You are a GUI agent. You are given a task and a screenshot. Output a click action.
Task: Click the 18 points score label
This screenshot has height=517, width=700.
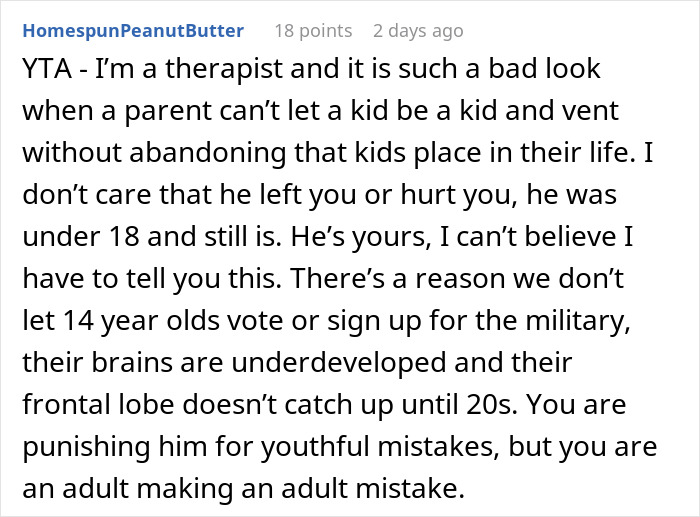[x=313, y=31]
